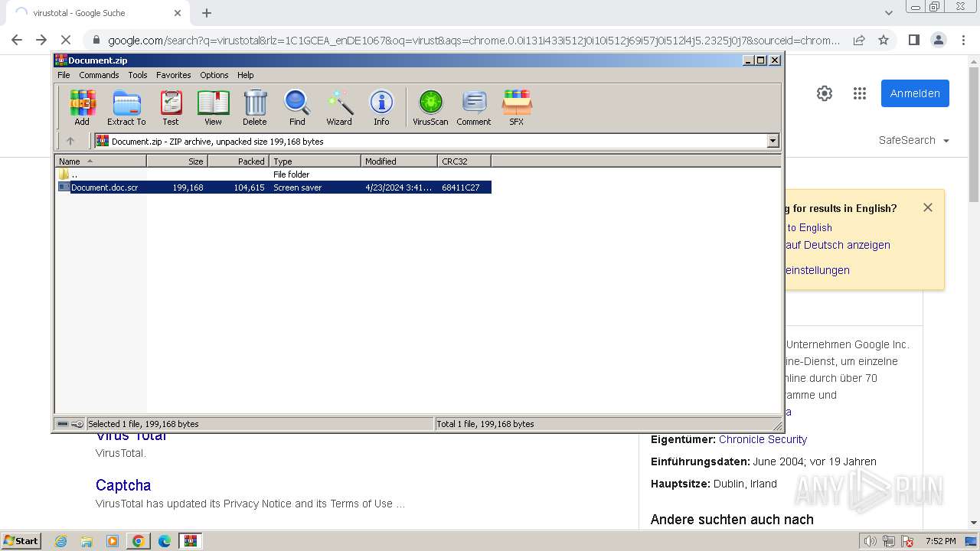Click the Chrome address bar URL

(474, 41)
